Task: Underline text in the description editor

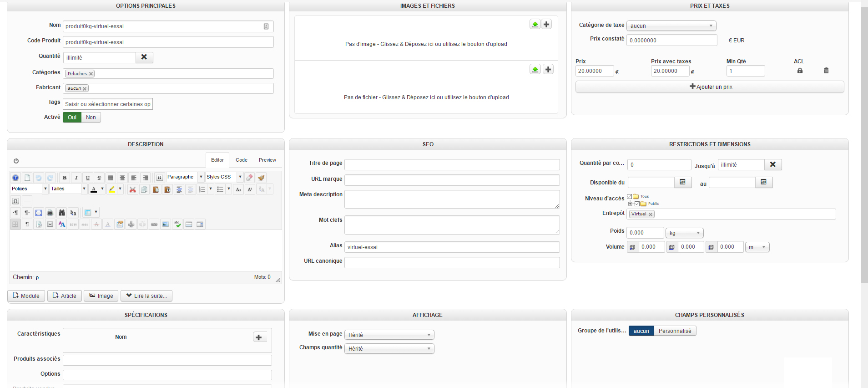Action: pyautogui.click(x=88, y=178)
